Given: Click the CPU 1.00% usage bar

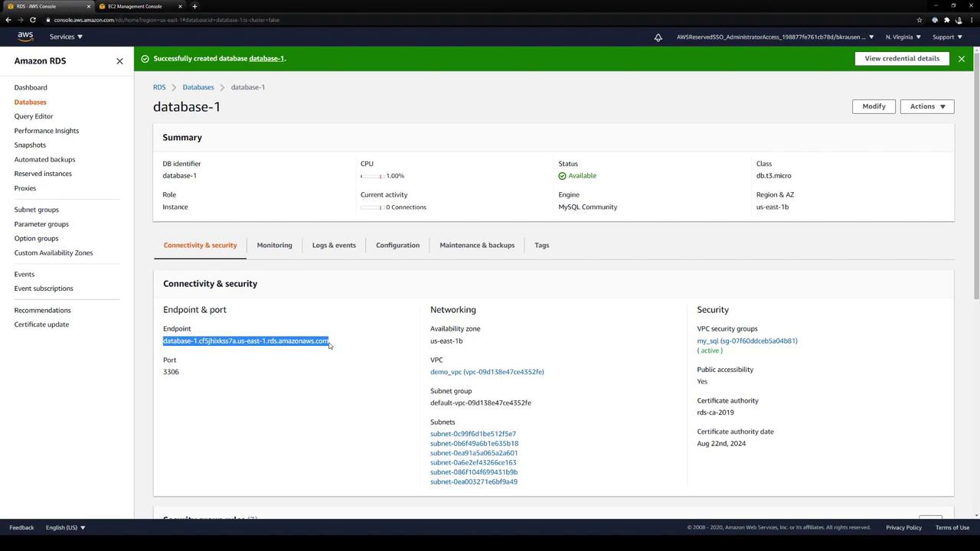Looking at the screenshot, I should coord(372,176).
